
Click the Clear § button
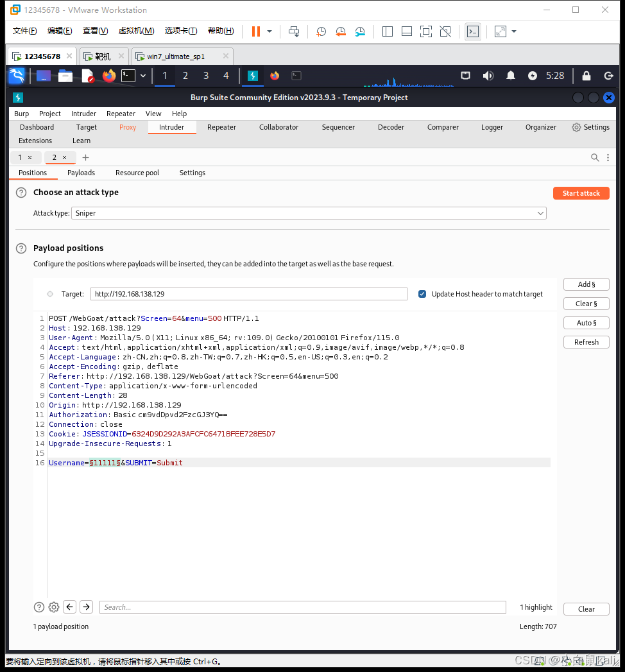586,304
